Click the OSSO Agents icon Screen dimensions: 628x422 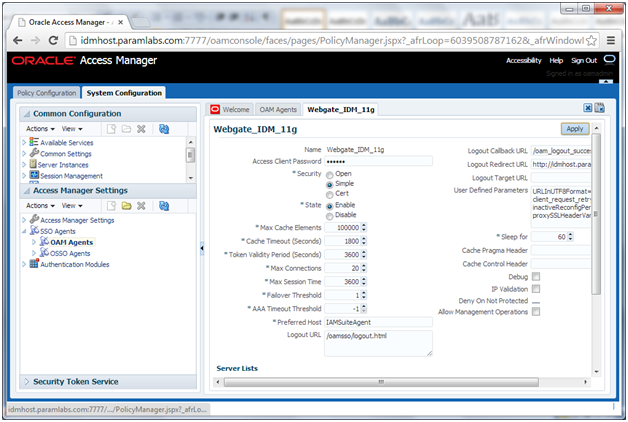coord(44,252)
